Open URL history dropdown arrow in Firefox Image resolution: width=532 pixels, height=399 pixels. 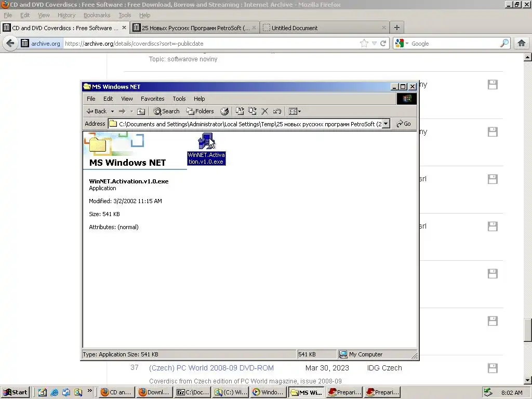[374, 44]
